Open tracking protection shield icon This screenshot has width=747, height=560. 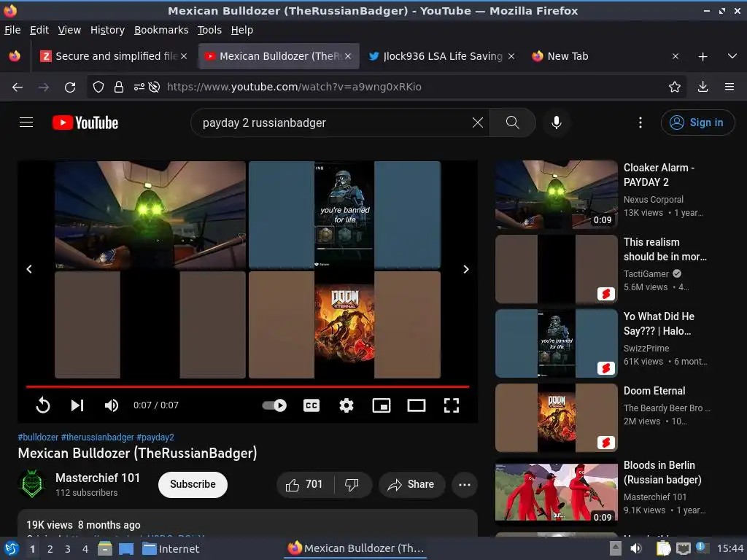pyautogui.click(x=98, y=87)
